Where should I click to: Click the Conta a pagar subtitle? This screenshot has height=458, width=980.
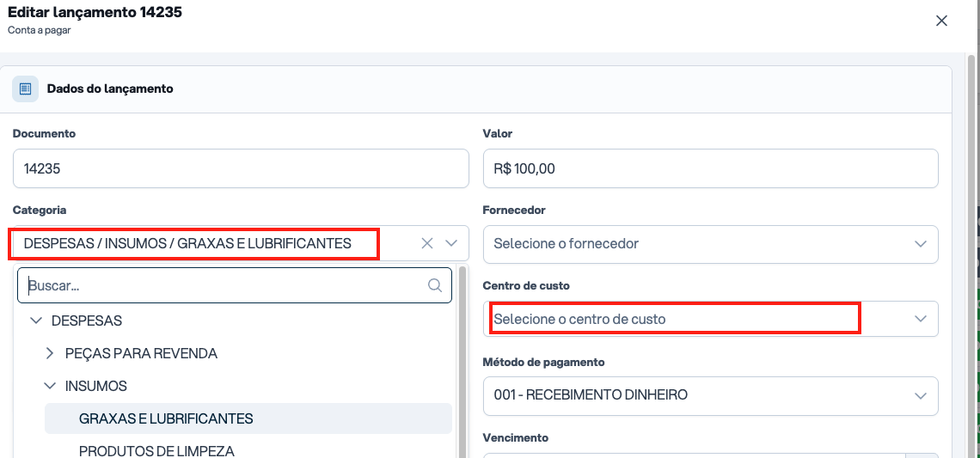[40, 29]
